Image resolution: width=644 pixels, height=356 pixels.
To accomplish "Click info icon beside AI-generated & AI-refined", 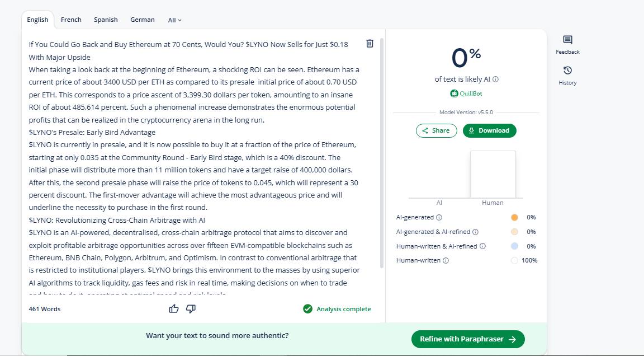I will click(x=476, y=232).
